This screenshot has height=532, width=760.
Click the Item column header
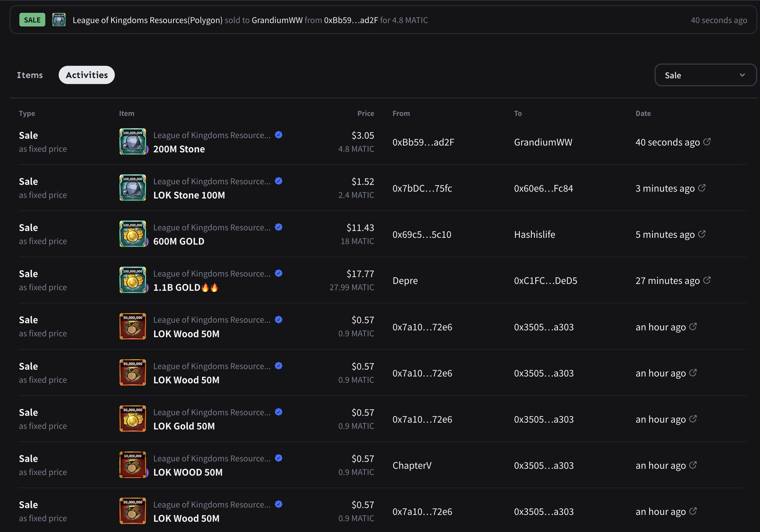(127, 113)
